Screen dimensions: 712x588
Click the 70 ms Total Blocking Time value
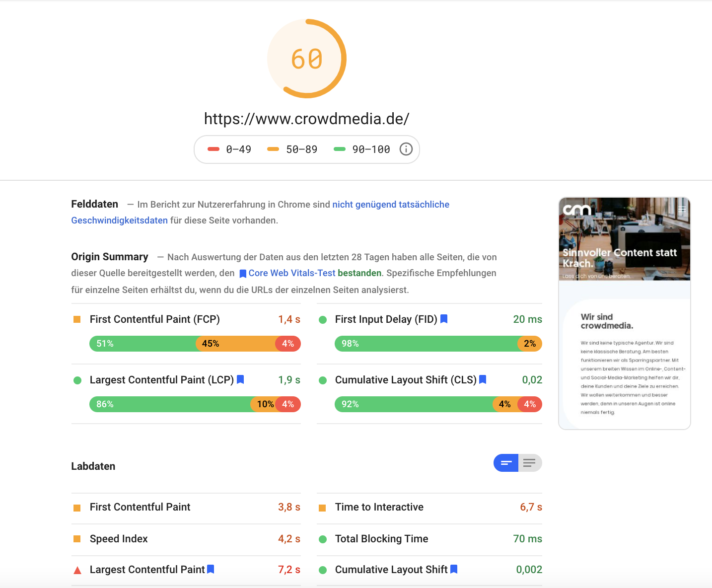528,538
